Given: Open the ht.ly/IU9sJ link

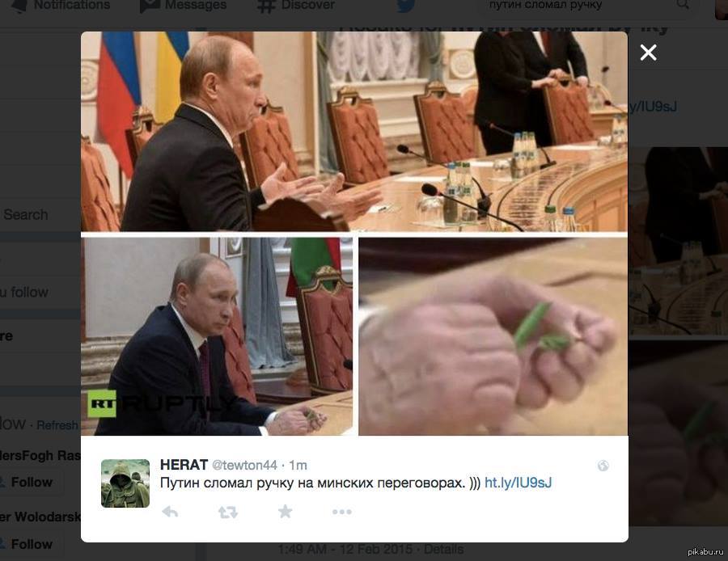Looking at the screenshot, I should click(518, 483).
